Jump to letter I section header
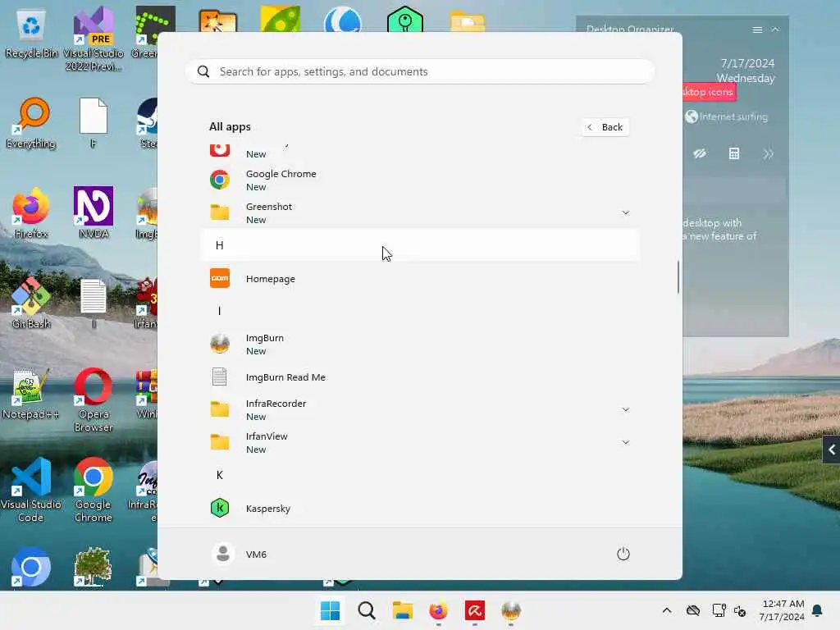This screenshot has width=840, height=630. point(420,311)
